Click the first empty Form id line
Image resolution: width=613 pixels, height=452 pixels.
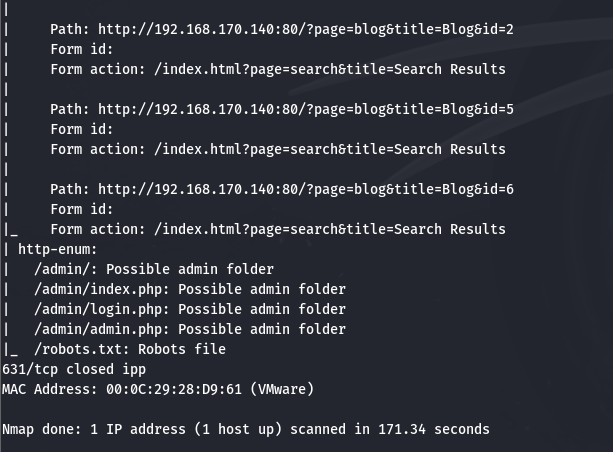(82, 49)
